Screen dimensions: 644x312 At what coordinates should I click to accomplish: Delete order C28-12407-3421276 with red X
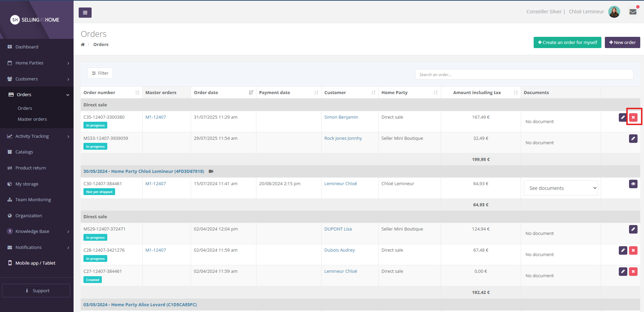point(633,250)
